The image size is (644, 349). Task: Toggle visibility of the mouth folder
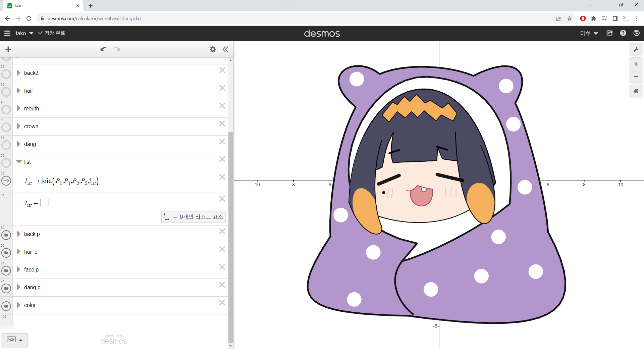click(x=6, y=109)
